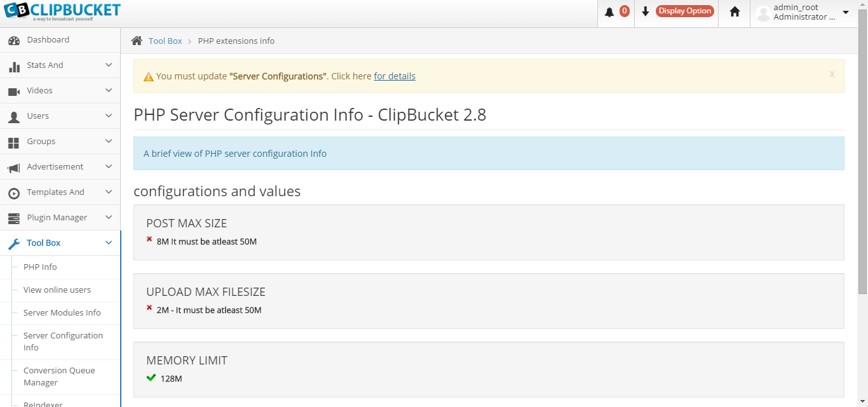The width and height of the screenshot is (868, 407).
Task: Click the Videos camera icon
Action: [x=14, y=91]
